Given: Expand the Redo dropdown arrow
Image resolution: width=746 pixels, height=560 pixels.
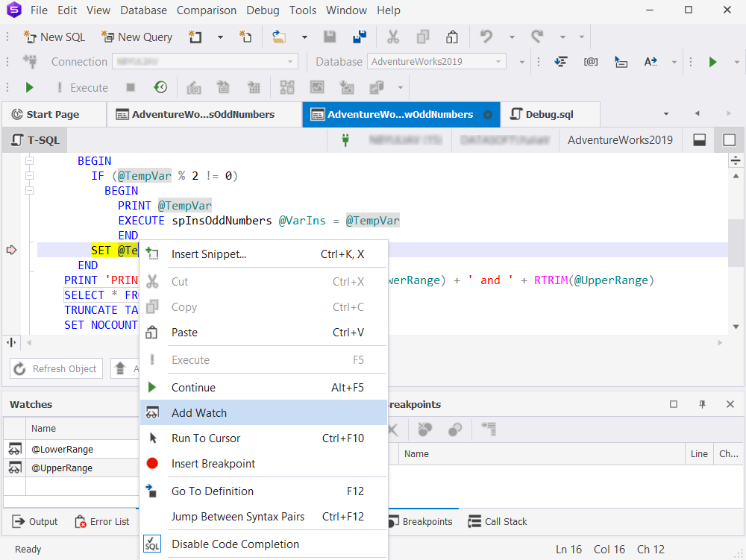Looking at the screenshot, I should (562, 37).
